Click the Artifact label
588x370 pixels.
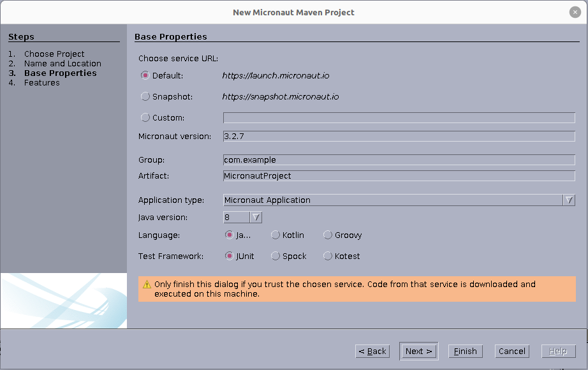tap(154, 175)
